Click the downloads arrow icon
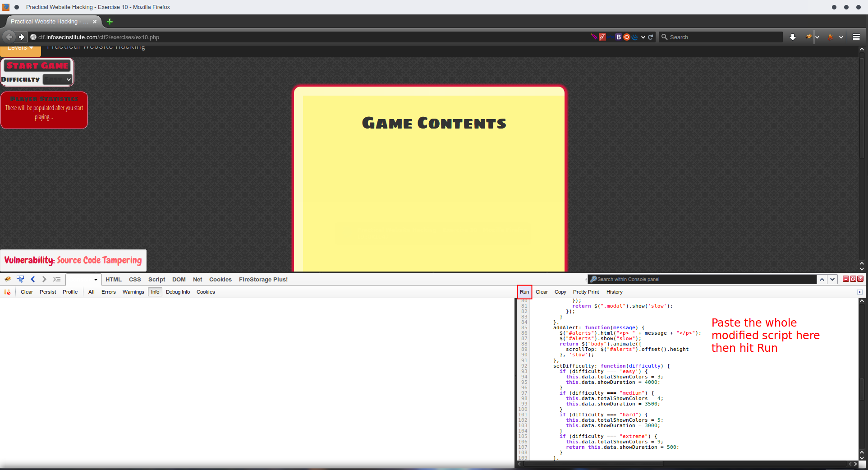Viewport: 868px width, 470px height. point(792,37)
